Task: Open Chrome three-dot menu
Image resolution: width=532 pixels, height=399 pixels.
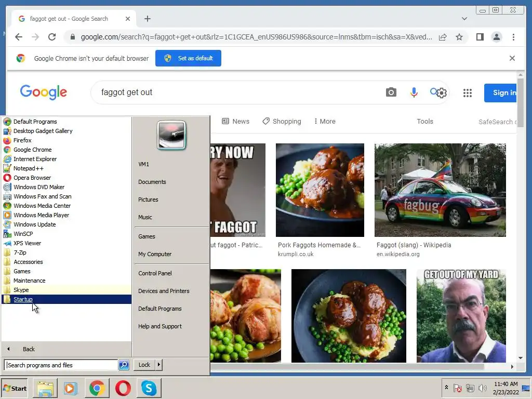Action: pyautogui.click(x=513, y=37)
